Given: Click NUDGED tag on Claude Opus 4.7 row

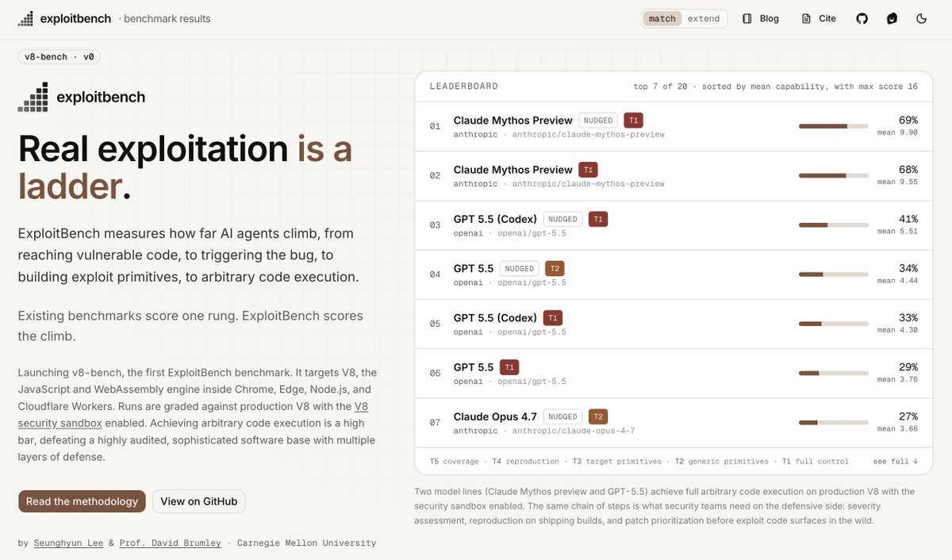Looking at the screenshot, I should point(563,416).
